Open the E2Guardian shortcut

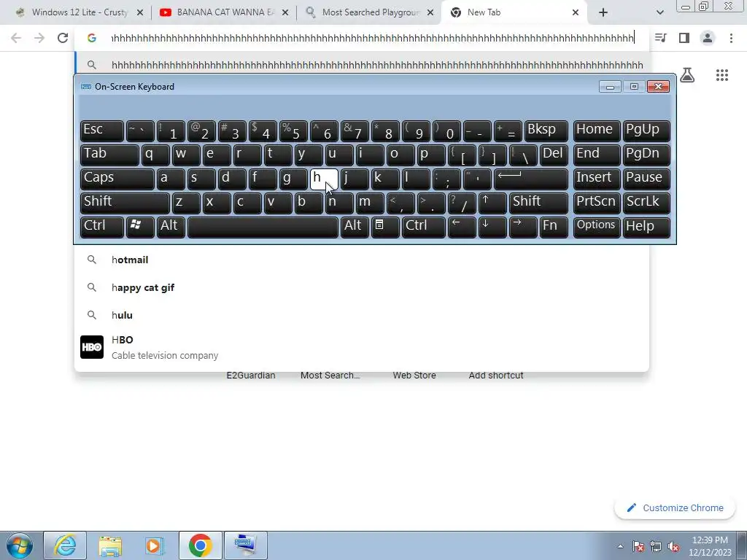(251, 376)
